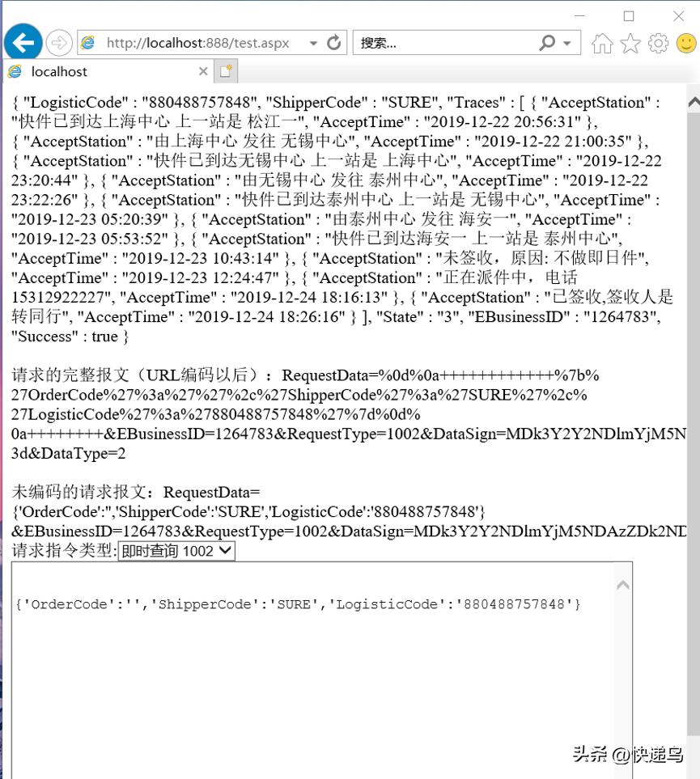Click the Forward navigation arrow
The height and width of the screenshot is (779, 700).
(x=57, y=42)
